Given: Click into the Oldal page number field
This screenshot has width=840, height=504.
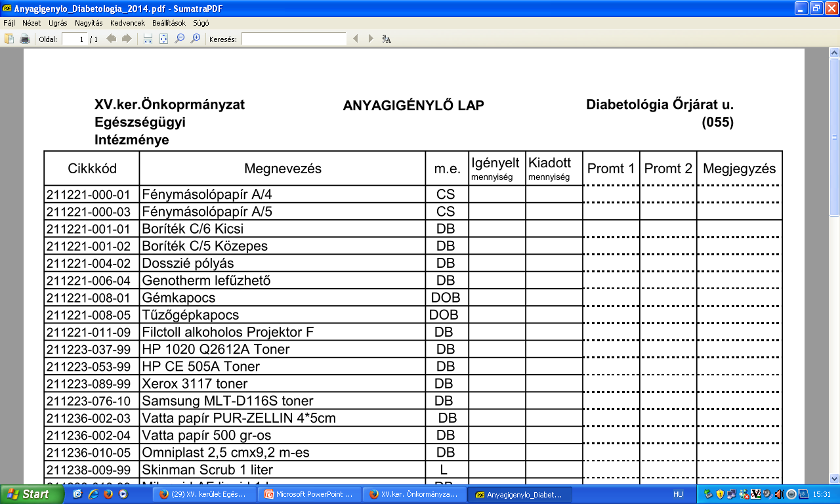Looking at the screenshot, I should [x=74, y=39].
